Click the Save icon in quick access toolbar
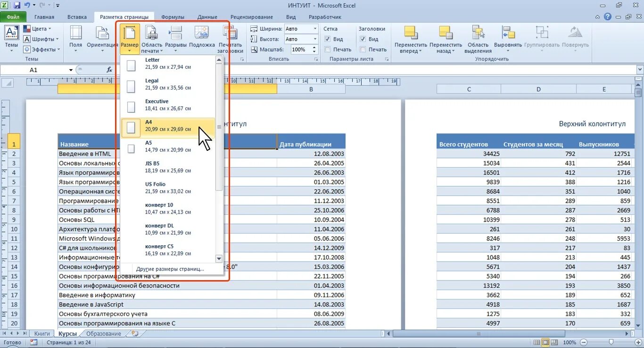The height and width of the screenshot is (348, 644). coord(17,6)
